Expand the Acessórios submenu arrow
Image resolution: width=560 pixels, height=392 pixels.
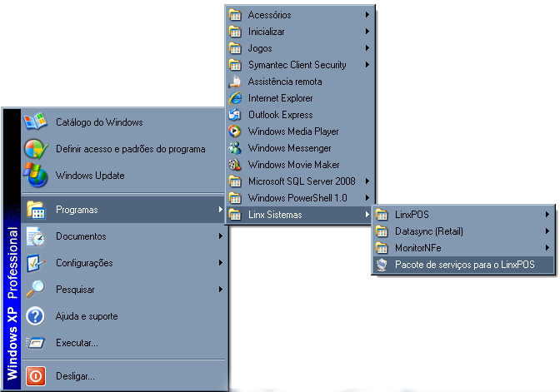click(x=367, y=15)
